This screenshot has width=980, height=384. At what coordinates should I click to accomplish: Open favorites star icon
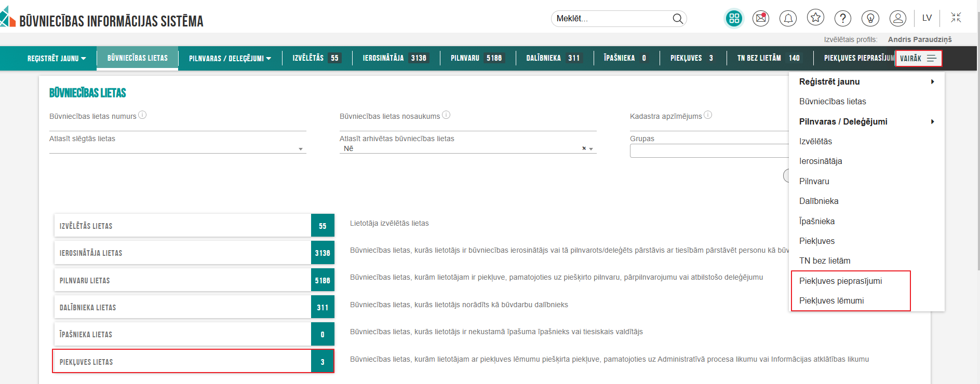(815, 18)
